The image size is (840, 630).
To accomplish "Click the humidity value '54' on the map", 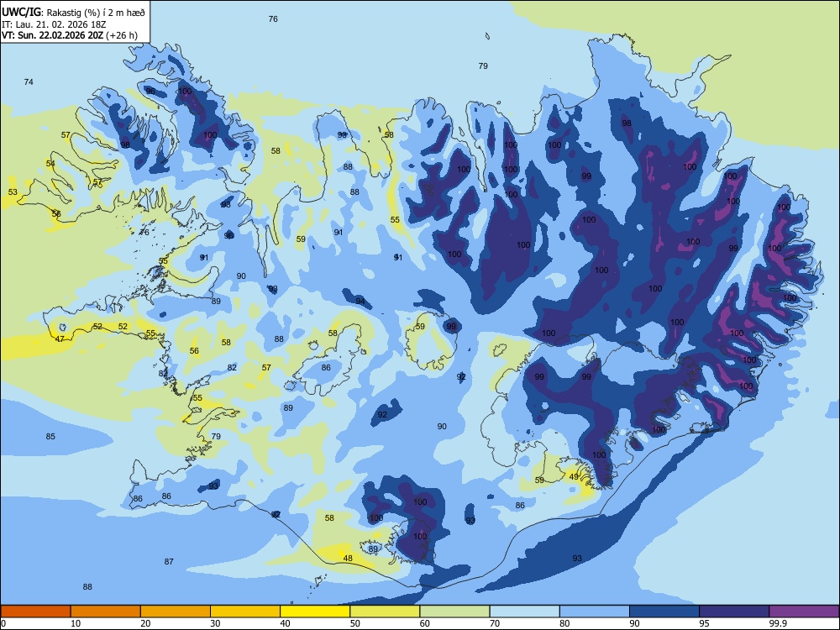I will pos(50,164).
